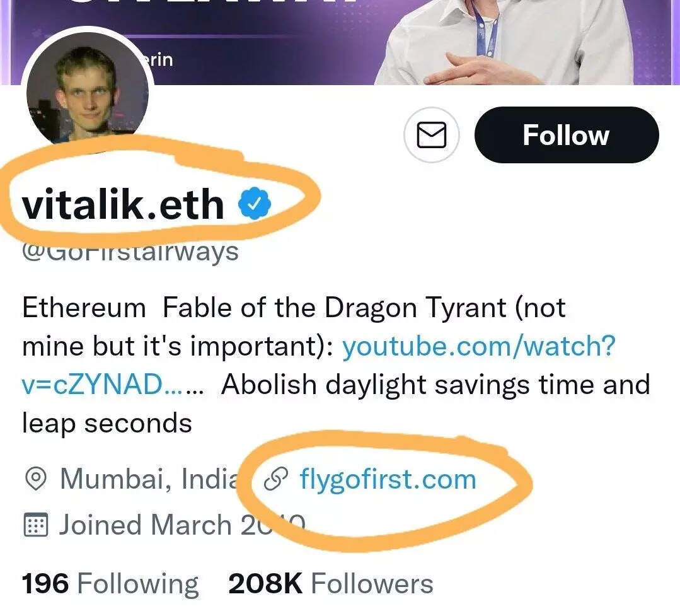Click the @GoFirstairways handle text
This screenshot has height=616, width=680.
[130, 252]
